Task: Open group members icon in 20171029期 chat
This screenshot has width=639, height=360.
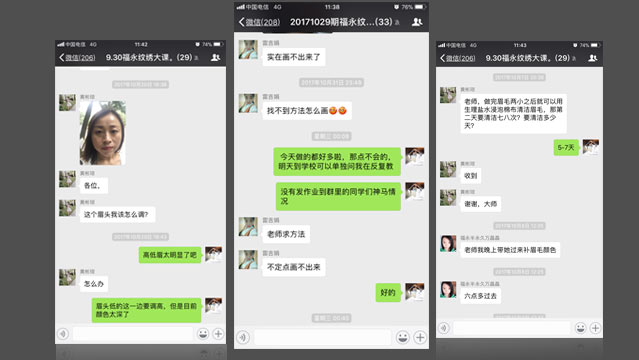Action: pyautogui.click(x=417, y=22)
